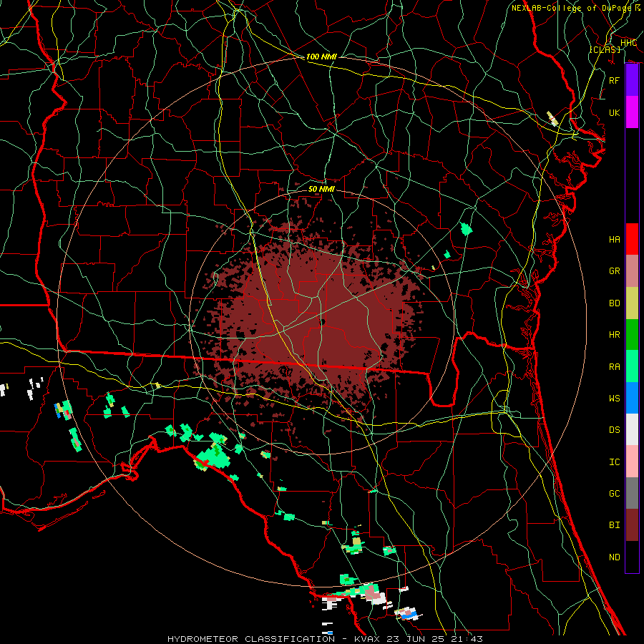The width and height of the screenshot is (644, 644).
Task: Click the 50 NMI range ring label
Action: pyautogui.click(x=321, y=189)
